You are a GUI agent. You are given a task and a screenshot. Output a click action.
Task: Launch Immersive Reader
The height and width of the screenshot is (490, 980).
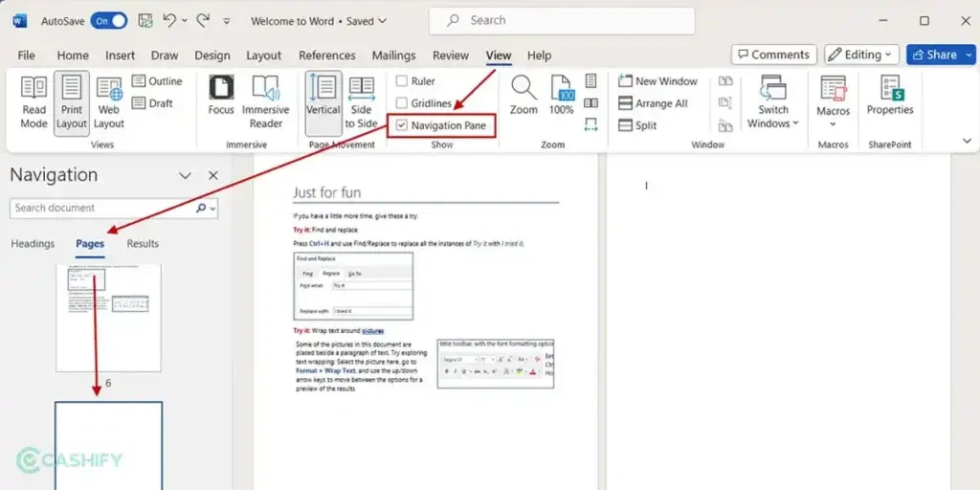[x=266, y=103]
